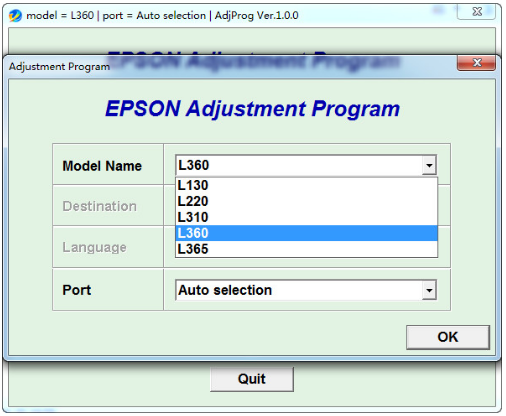Click the Port label cell
506x416 pixels.
point(108,290)
